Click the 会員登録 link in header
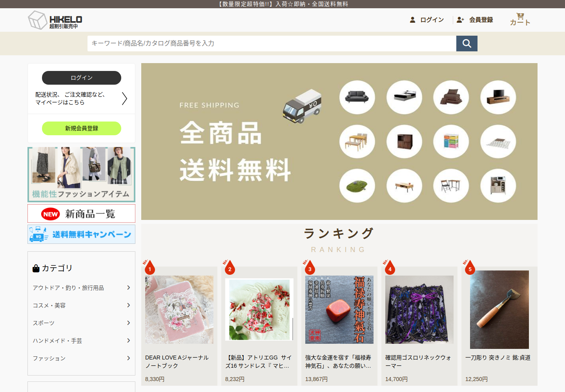Image resolution: width=565 pixels, height=392 pixels. tap(475, 20)
